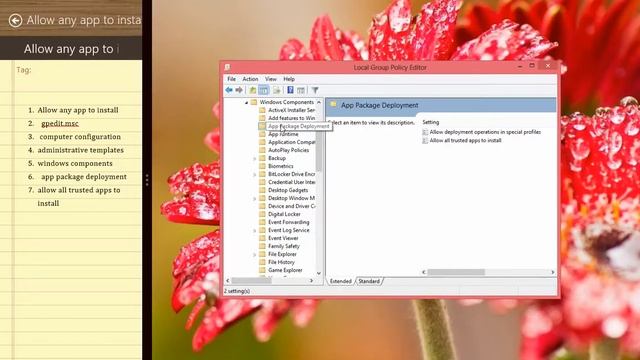Select the File History folder
The height and width of the screenshot is (360, 640).
click(x=281, y=262)
